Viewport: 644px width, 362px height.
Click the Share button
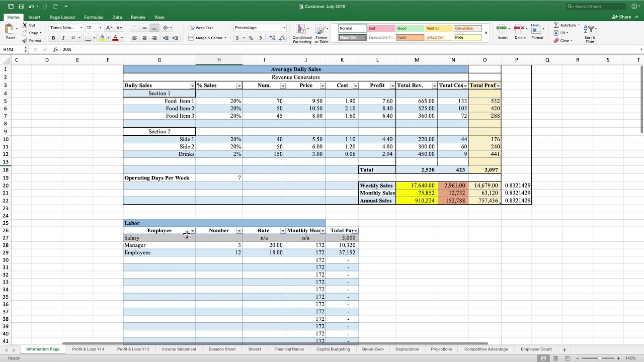[x=622, y=17]
